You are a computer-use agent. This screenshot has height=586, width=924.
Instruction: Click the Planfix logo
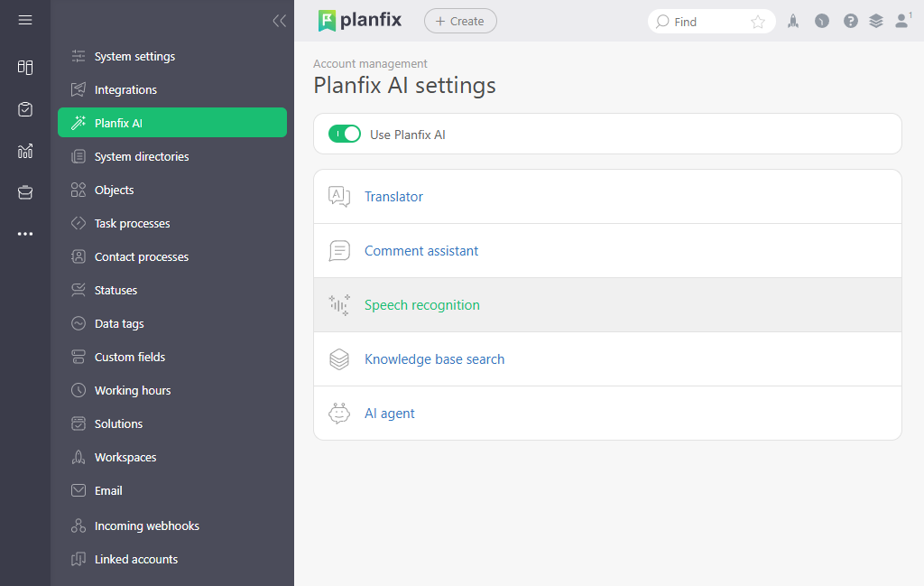(x=359, y=21)
